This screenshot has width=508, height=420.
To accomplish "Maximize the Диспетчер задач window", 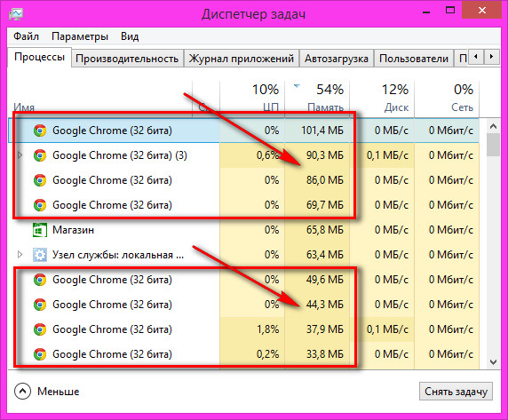I will pyautogui.click(x=450, y=10).
